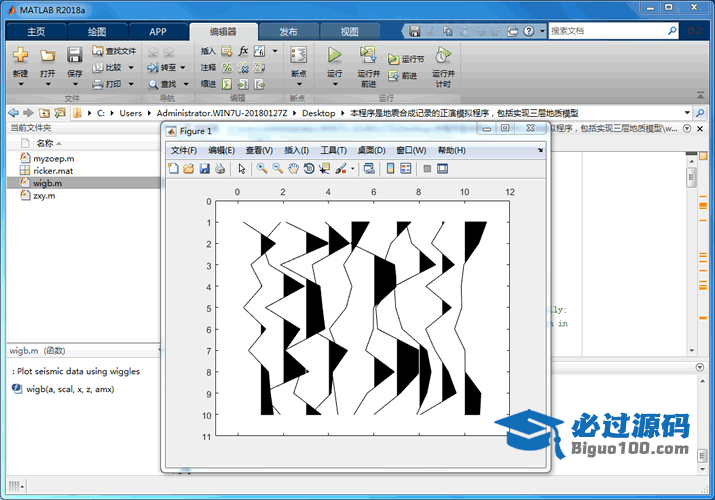This screenshot has height=500, width=715.
Task: Click Hide Plot Tools icon
Action: [427, 169]
